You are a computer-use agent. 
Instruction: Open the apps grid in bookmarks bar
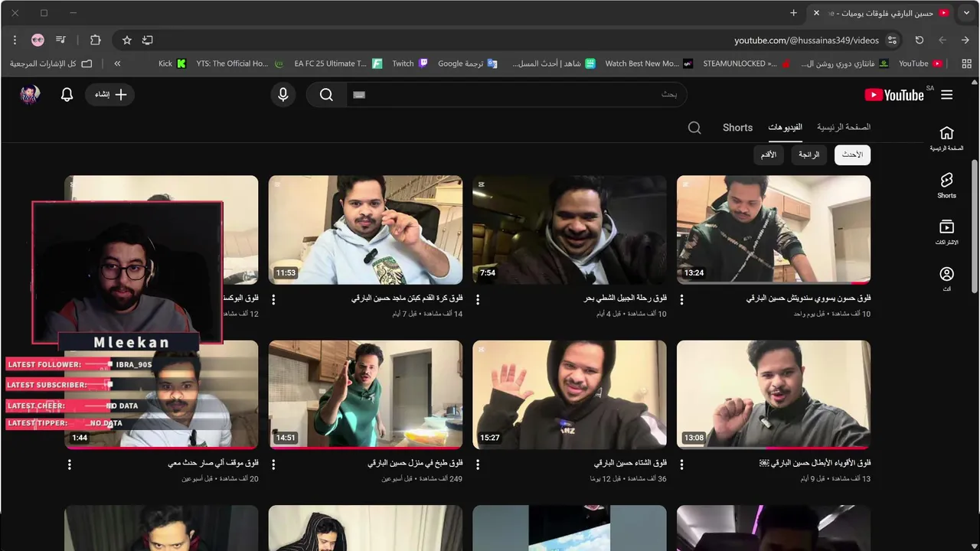click(965, 64)
